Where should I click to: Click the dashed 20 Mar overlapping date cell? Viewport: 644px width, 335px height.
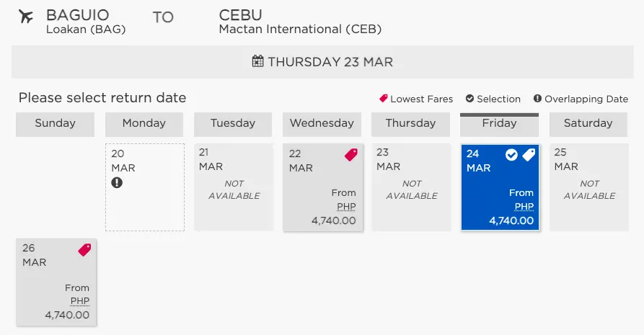145,187
